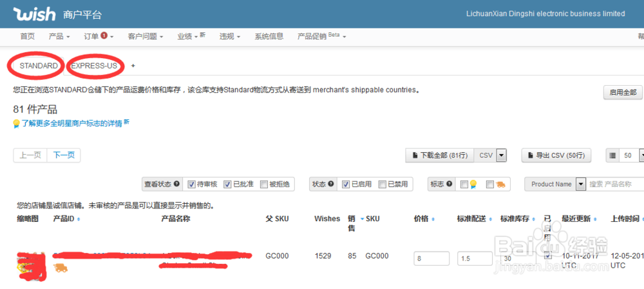
Task: Expand the 订单 menu
Action: click(x=99, y=36)
